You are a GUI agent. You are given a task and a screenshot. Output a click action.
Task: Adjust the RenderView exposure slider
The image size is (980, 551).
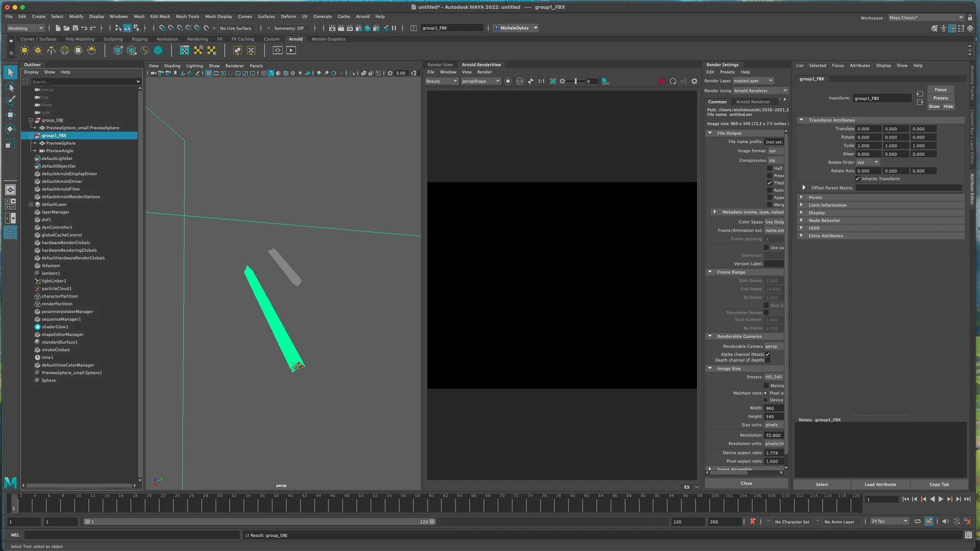point(575,81)
